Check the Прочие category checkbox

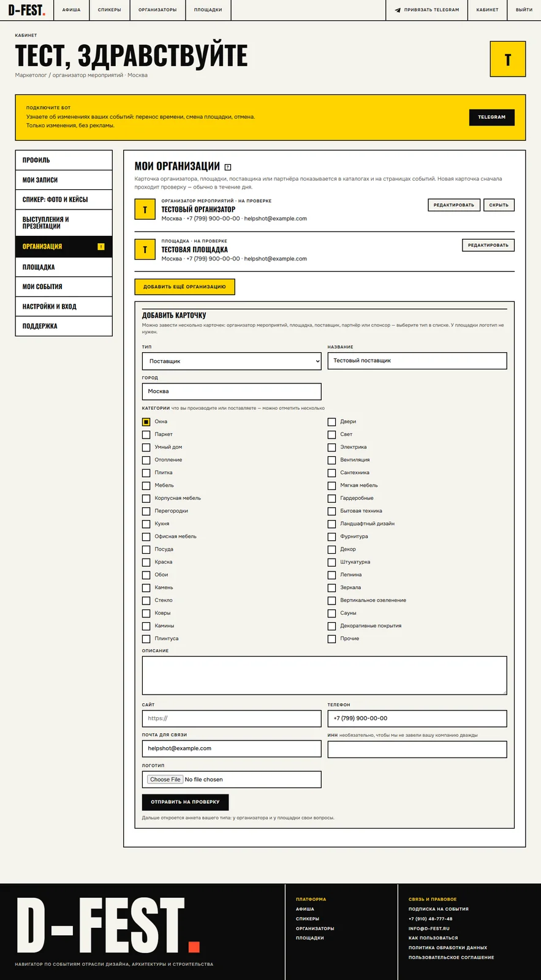(x=331, y=639)
